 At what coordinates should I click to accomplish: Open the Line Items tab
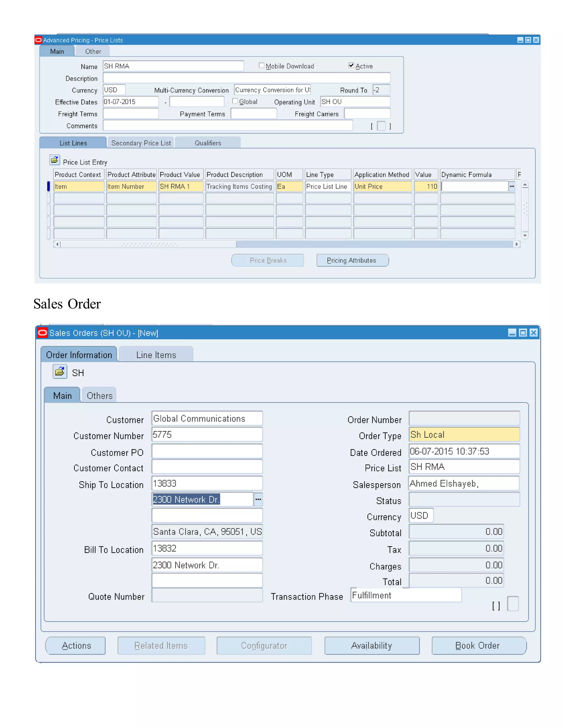pos(156,355)
